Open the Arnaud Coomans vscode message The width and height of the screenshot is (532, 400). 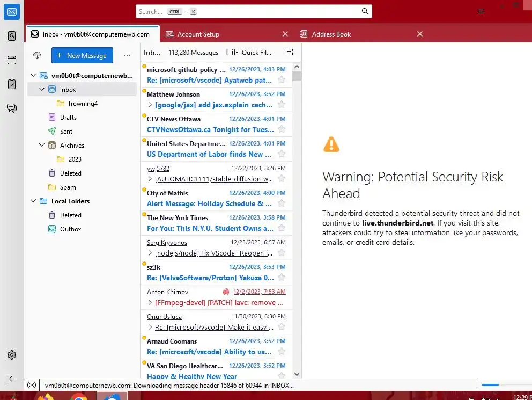point(216,347)
